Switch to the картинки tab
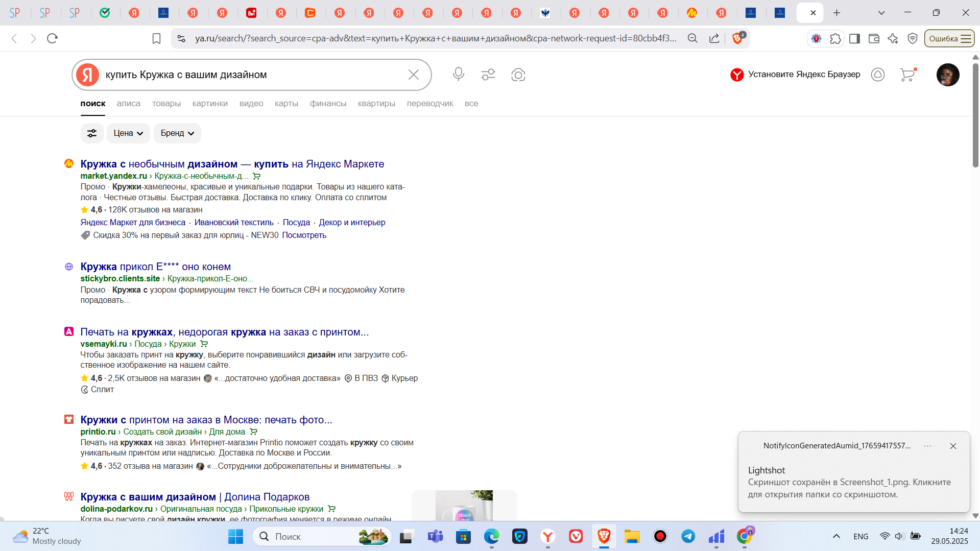 (210, 103)
